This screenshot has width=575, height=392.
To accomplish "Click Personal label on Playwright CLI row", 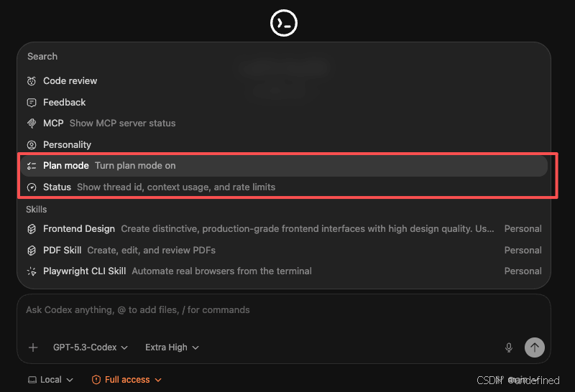I will point(523,271).
